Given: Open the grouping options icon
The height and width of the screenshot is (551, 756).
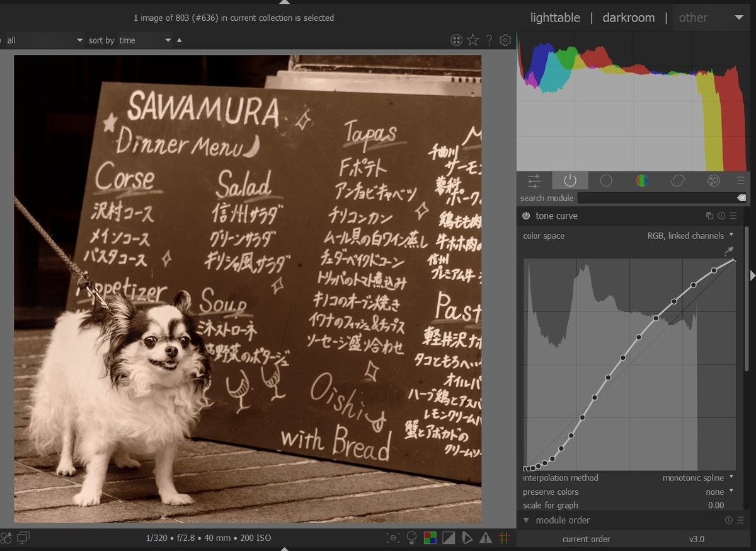Looking at the screenshot, I should click(x=456, y=40).
